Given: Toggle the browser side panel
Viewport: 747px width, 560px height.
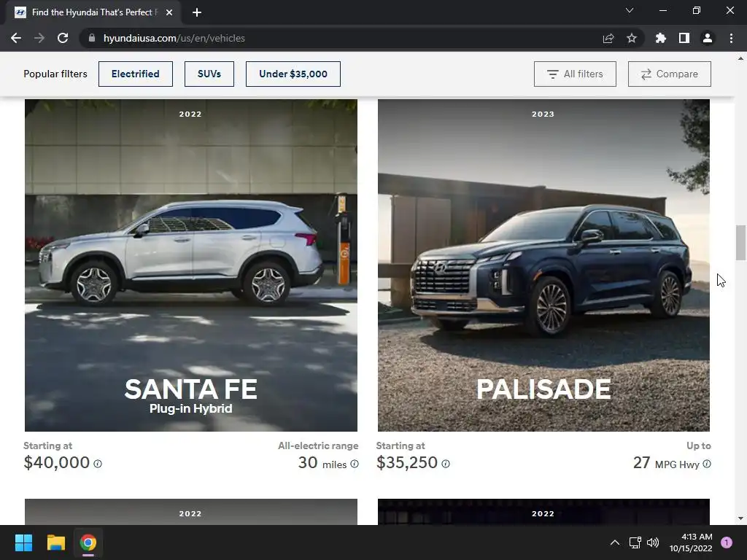Looking at the screenshot, I should [x=684, y=38].
